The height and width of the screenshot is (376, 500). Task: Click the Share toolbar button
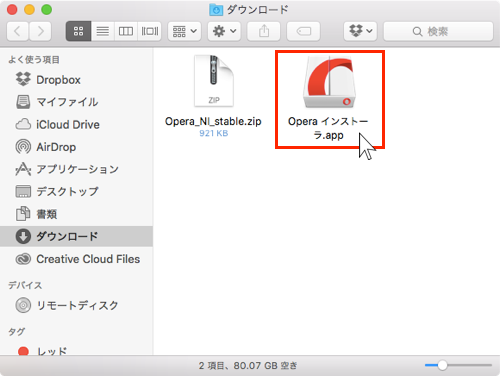[x=264, y=31]
